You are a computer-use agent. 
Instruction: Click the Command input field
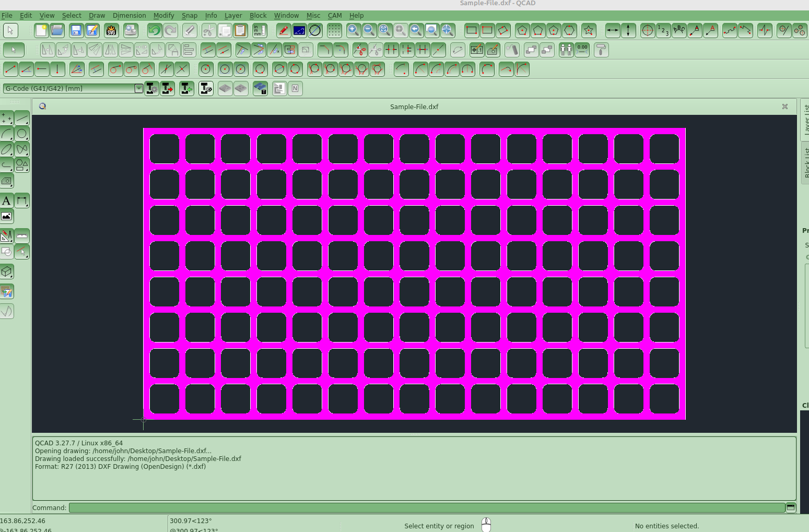pyautogui.click(x=427, y=507)
